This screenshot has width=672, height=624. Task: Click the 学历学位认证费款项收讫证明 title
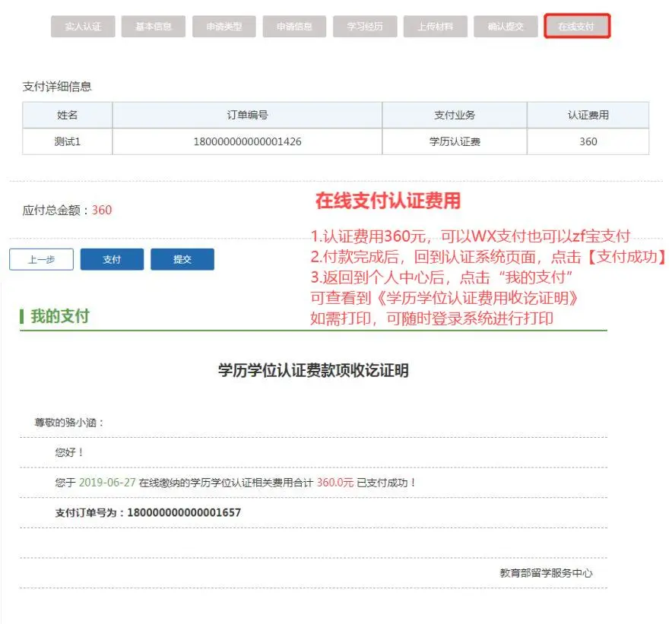pos(313,370)
